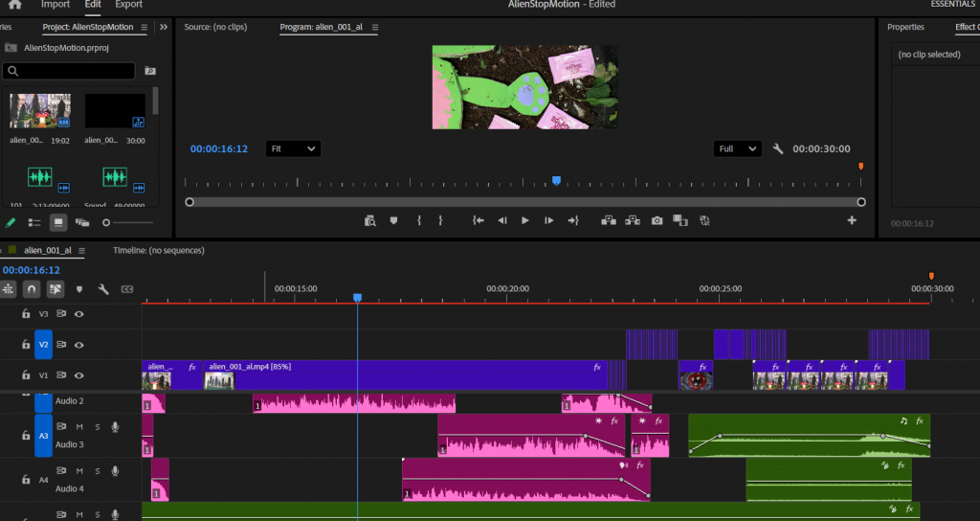Toggle the lock on track V1
Screen dimensions: 980x521
26,375
